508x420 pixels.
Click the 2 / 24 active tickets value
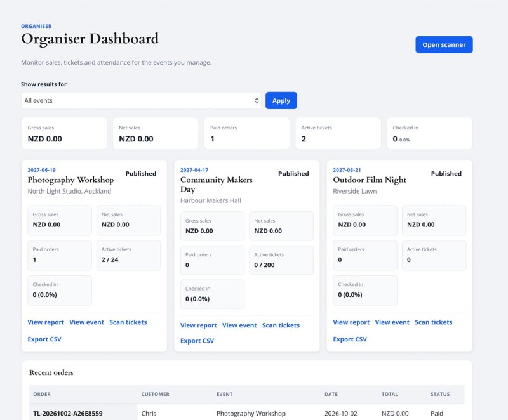tap(110, 260)
